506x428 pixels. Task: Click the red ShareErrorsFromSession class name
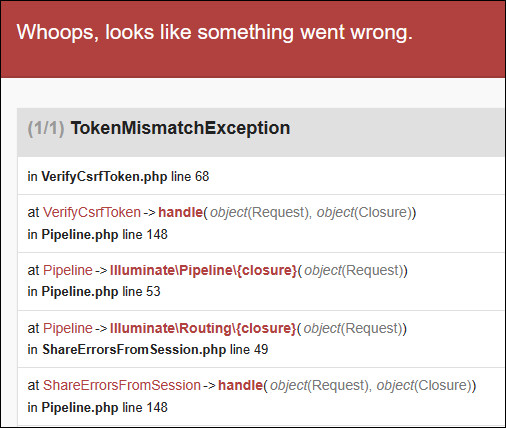click(x=122, y=385)
